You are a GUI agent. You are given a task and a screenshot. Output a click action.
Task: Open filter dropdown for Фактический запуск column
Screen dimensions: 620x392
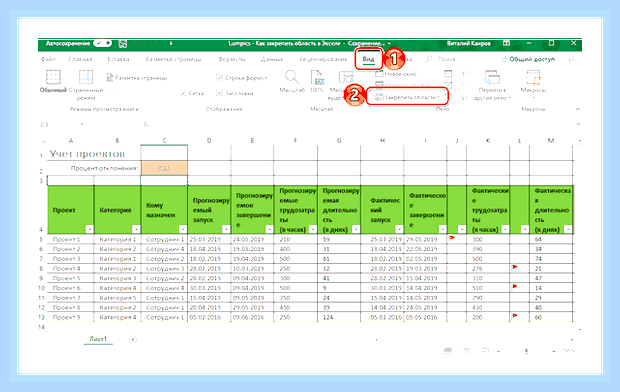click(x=399, y=229)
